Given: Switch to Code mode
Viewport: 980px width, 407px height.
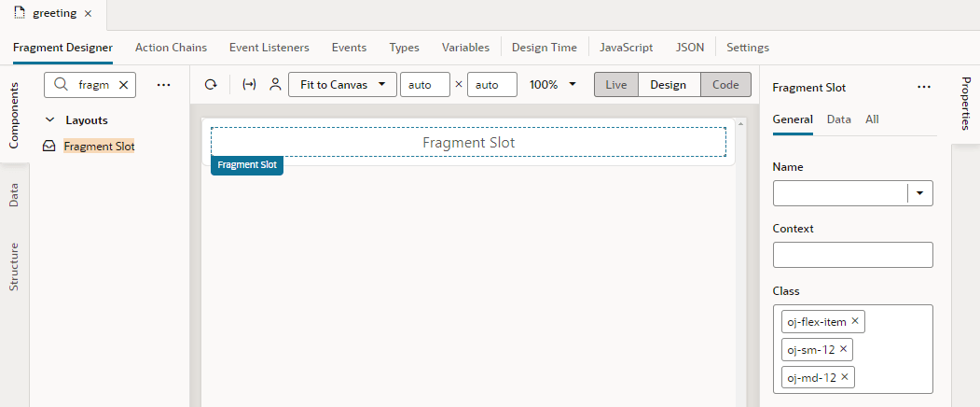Looking at the screenshot, I should click(x=725, y=85).
